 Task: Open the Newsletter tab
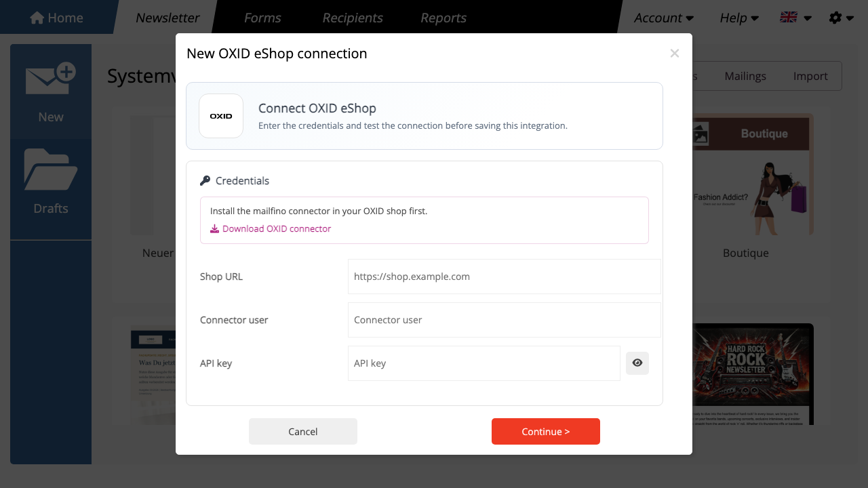coord(167,18)
